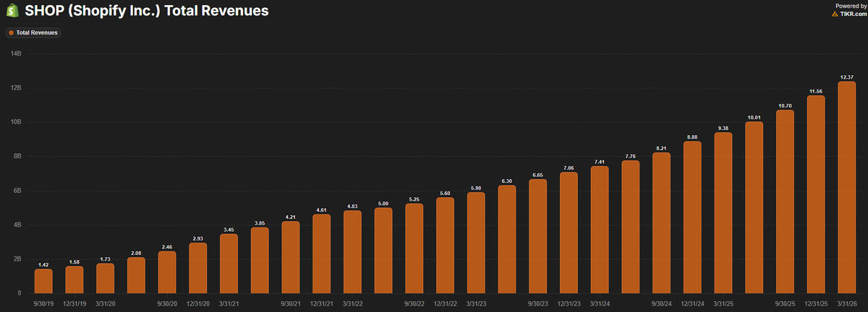The height and width of the screenshot is (312, 868).
Task: Click the 5.60 revenue bar
Action: [445, 246]
